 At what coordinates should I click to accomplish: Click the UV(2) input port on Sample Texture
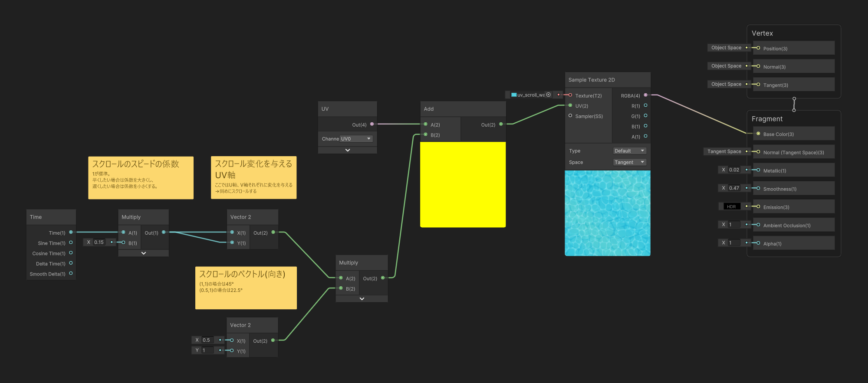tap(570, 105)
